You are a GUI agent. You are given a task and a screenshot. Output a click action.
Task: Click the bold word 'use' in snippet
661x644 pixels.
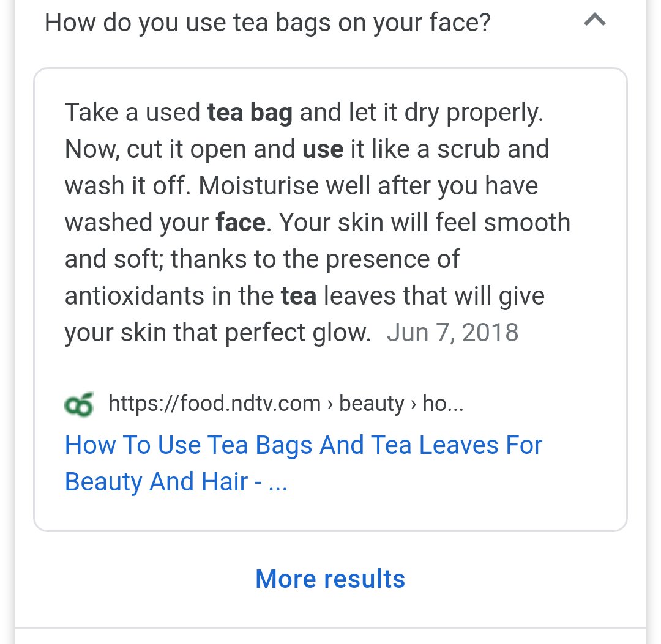click(323, 149)
